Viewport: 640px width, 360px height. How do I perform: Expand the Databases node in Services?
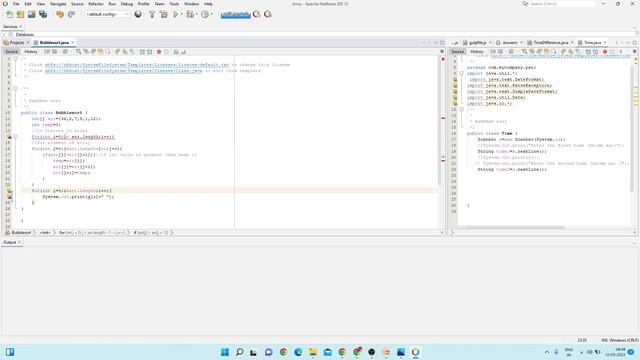point(4,35)
